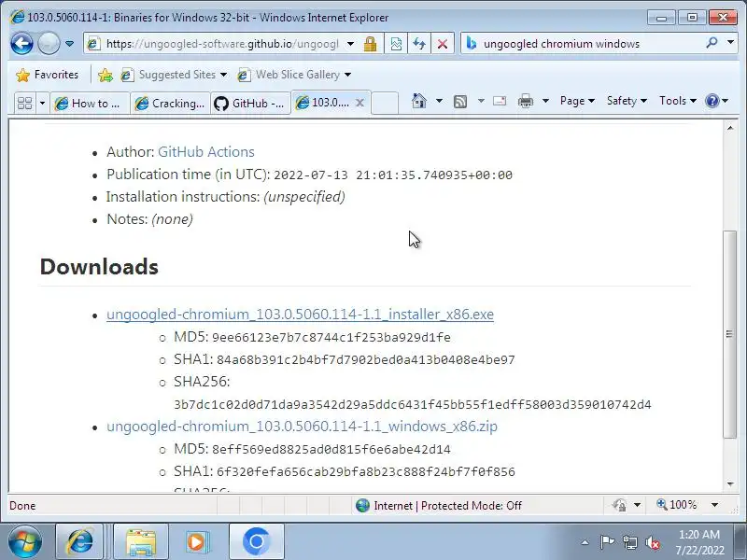Open Print options dropdown arrow
This screenshot has width=747, height=560.
(x=546, y=101)
